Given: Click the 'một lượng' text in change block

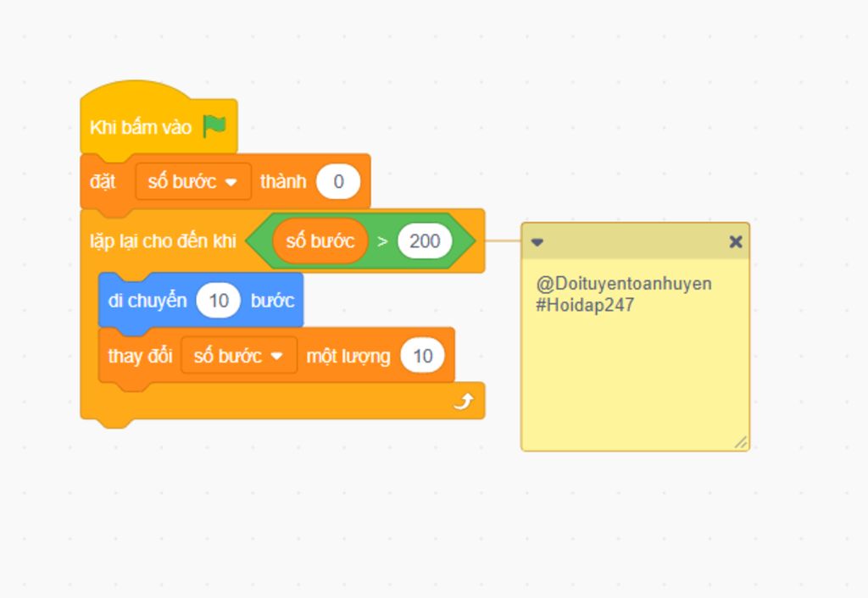Looking at the screenshot, I should pyautogui.click(x=348, y=357).
